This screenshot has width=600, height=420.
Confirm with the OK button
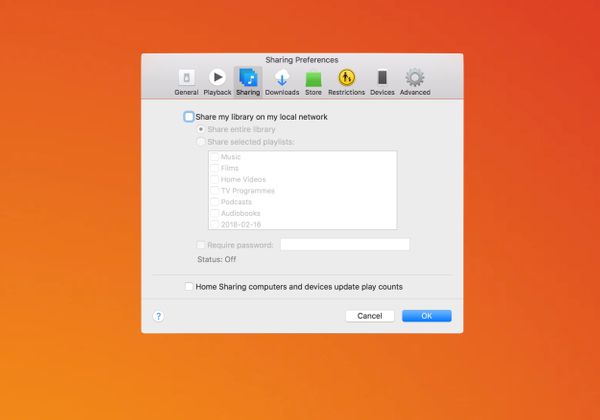(x=426, y=316)
